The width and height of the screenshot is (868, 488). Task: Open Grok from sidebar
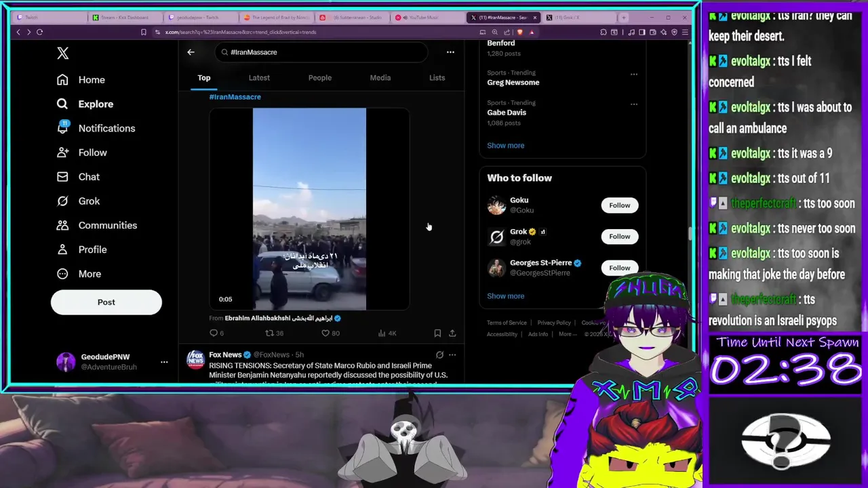tap(78, 201)
